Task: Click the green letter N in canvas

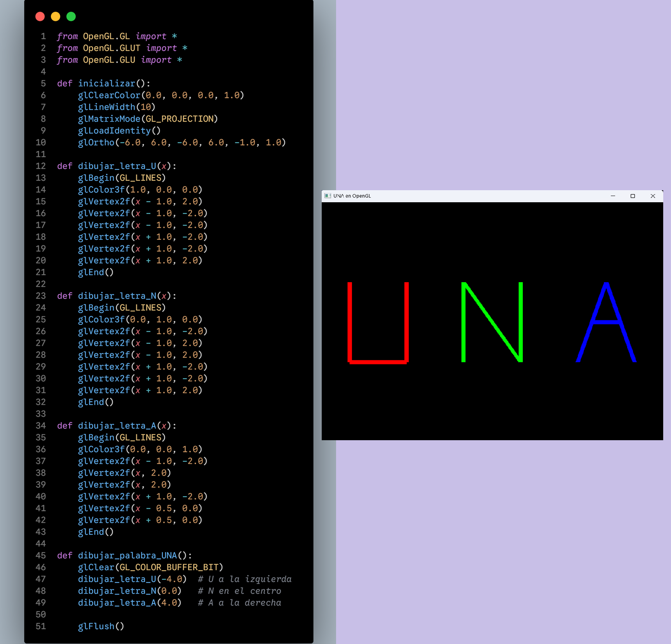Action: 463,322
